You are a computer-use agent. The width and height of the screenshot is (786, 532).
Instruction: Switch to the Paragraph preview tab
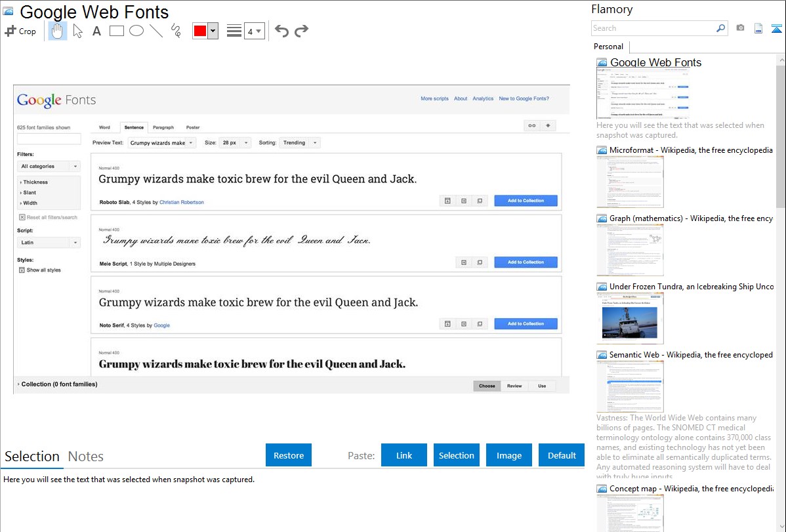point(163,127)
